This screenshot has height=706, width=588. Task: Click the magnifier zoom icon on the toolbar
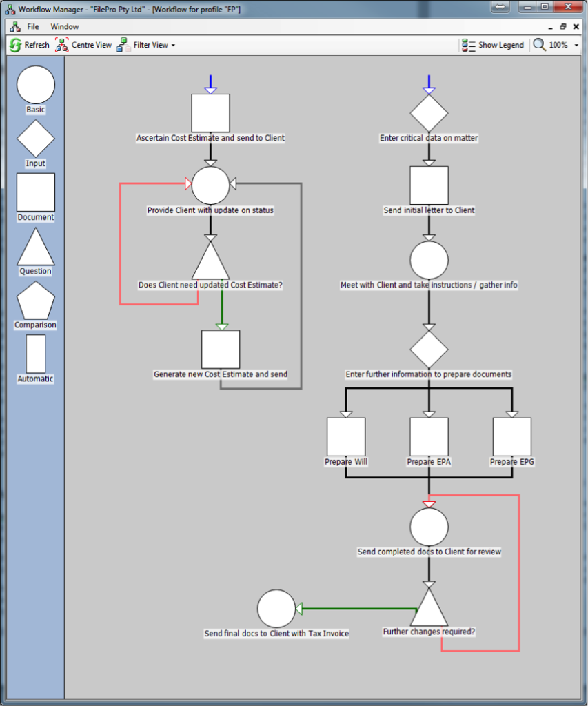pos(540,44)
